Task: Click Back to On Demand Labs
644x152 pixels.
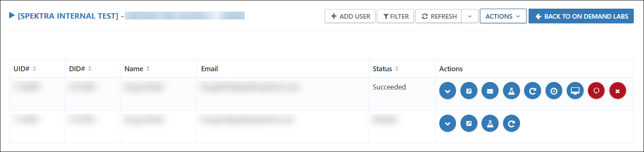Action: [x=581, y=16]
